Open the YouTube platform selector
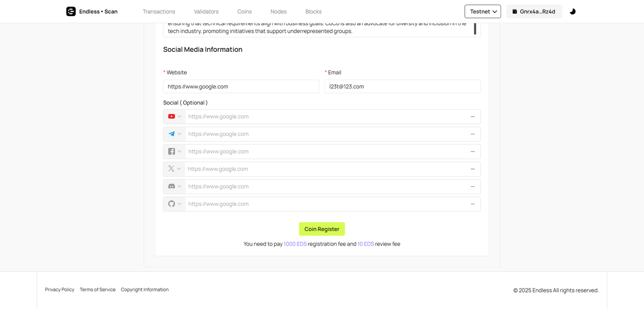 pyautogui.click(x=175, y=117)
